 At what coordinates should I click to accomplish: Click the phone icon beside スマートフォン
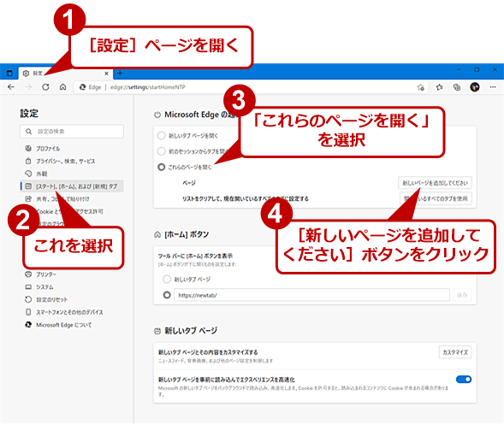tap(28, 312)
